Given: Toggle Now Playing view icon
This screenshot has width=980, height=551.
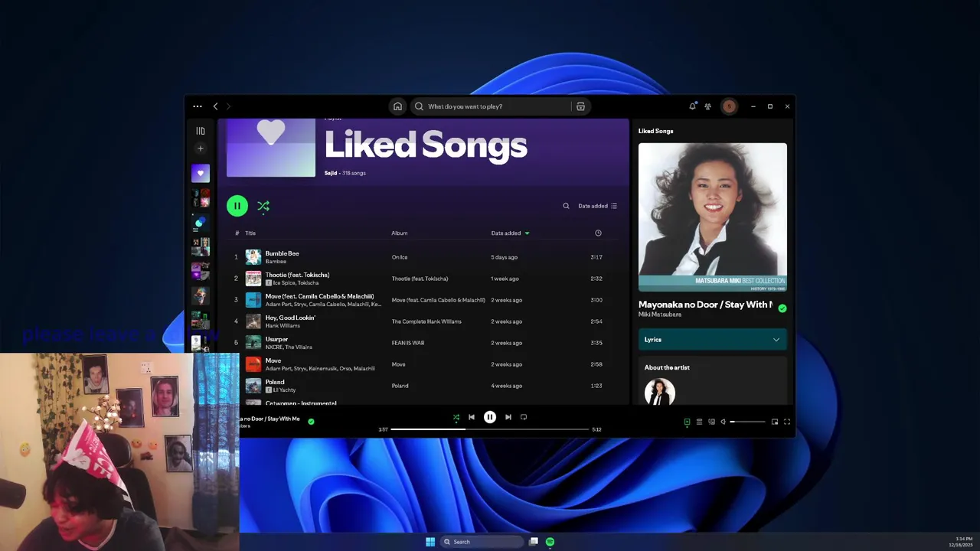Looking at the screenshot, I should tap(687, 422).
